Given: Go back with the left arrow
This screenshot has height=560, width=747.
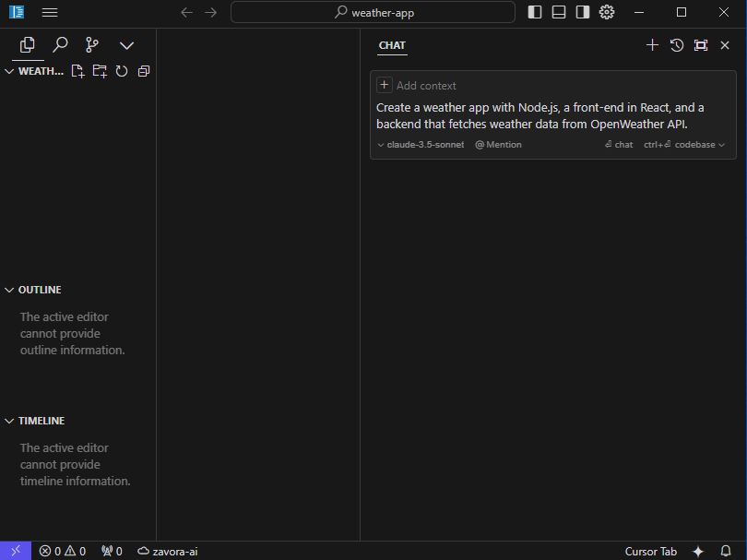Looking at the screenshot, I should tap(186, 12).
